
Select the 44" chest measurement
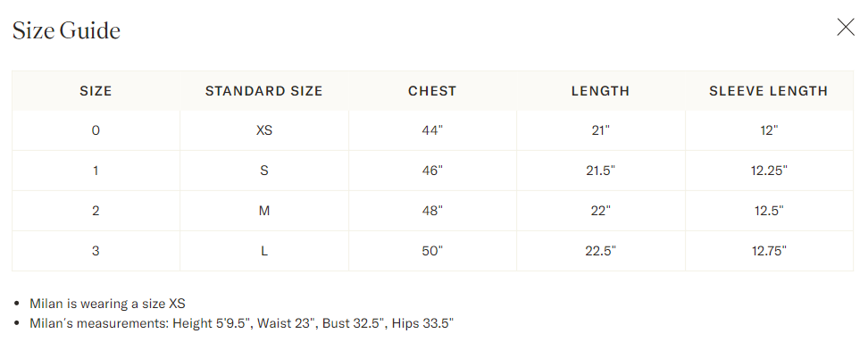432,130
